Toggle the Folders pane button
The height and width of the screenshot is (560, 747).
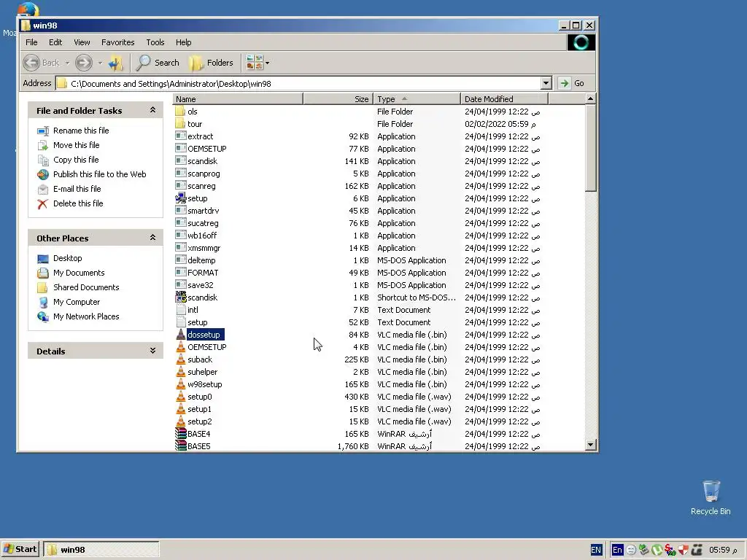point(211,63)
